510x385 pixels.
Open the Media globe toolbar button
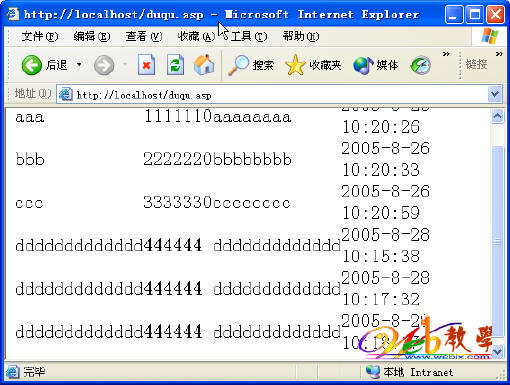[x=376, y=65]
